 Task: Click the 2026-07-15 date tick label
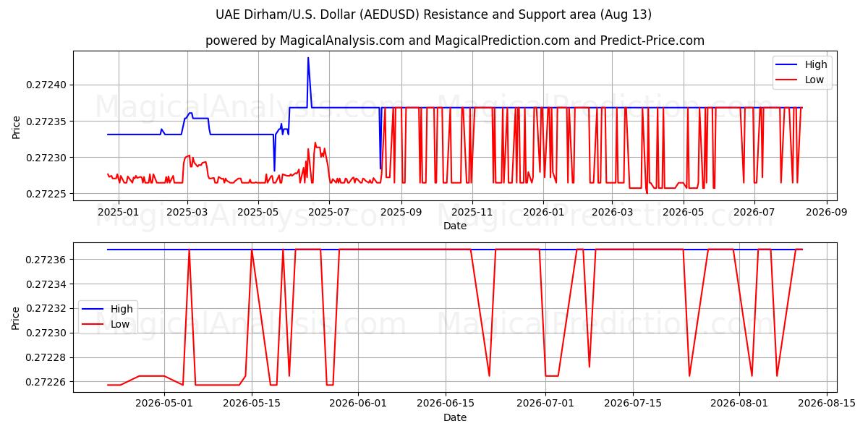pos(634,404)
